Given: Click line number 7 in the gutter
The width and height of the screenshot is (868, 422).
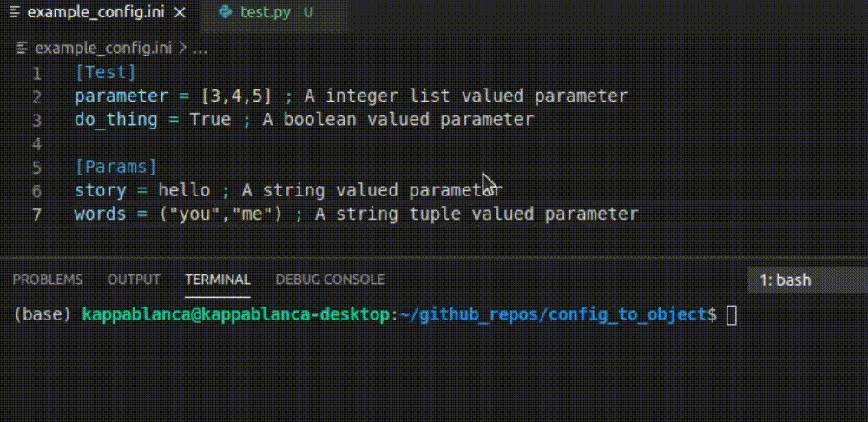Looking at the screenshot, I should point(36,214).
